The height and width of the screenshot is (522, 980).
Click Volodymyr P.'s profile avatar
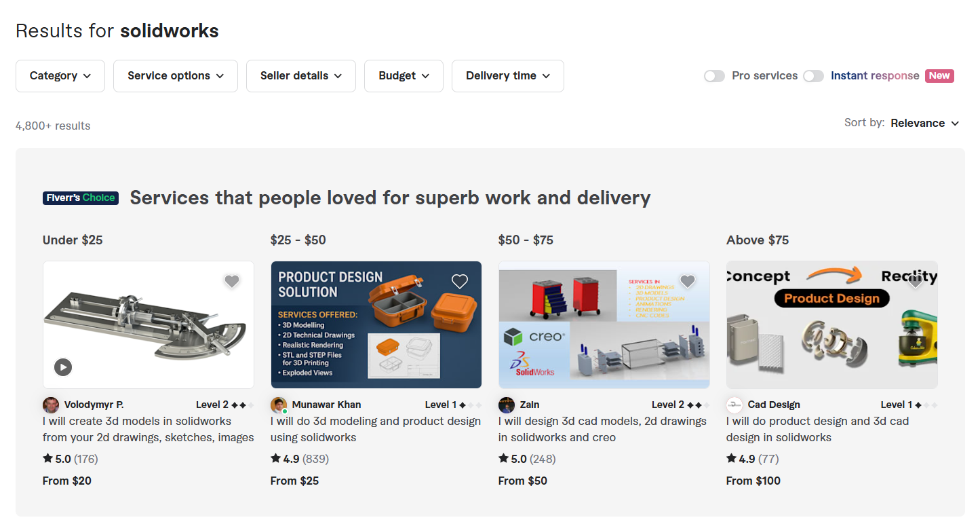(x=51, y=405)
